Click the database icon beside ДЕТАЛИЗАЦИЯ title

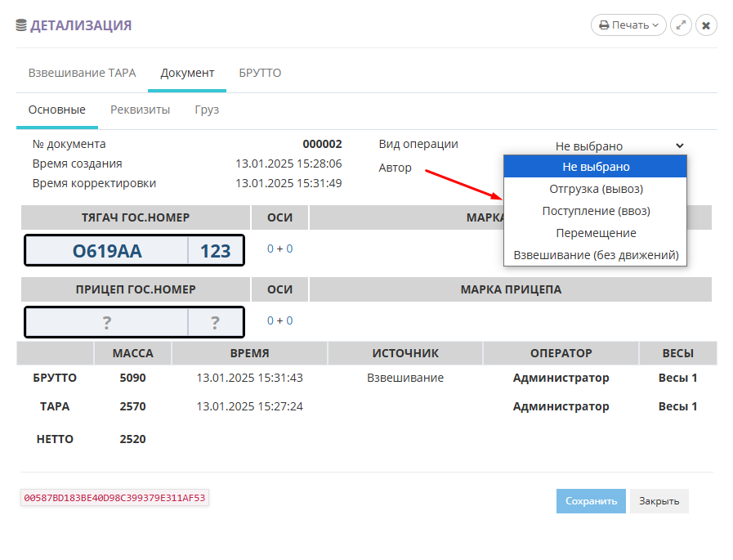[21, 26]
